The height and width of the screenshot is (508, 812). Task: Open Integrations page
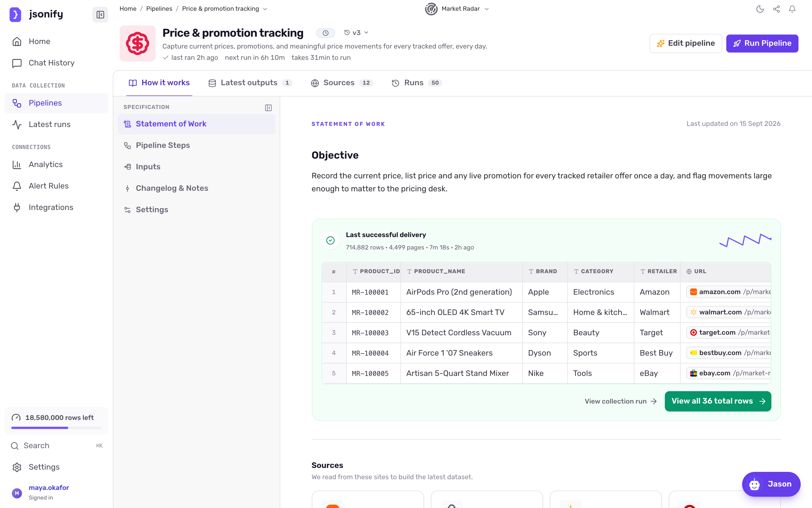[56, 207]
